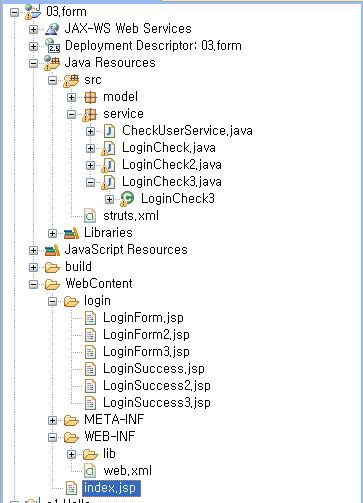Click the login folder icon
This screenshot has width=363, height=503.
click(x=71, y=301)
